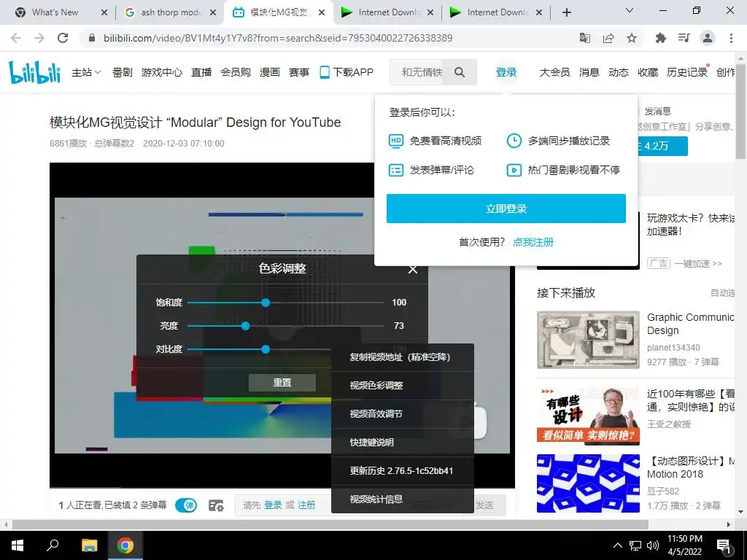The height and width of the screenshot is (560, 747).
Task: Switch to the What's New tab
Action: point(55,12)
